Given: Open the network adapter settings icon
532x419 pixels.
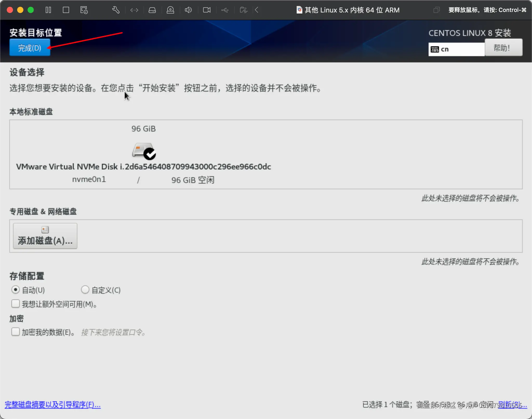Looking at the screenshot, I should point(134,10).
